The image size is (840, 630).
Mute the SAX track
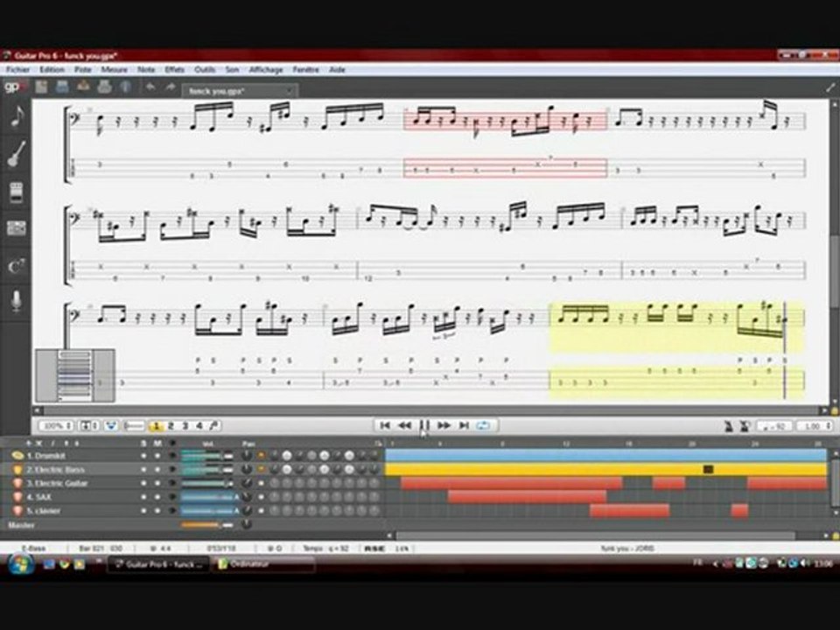[x=157, y=497]
